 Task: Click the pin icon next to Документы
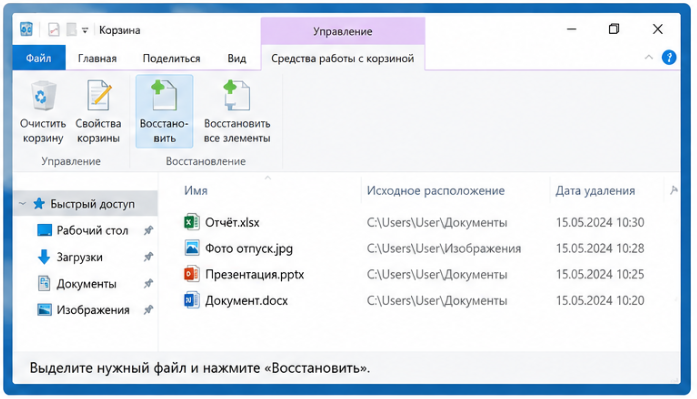(148, 283)
